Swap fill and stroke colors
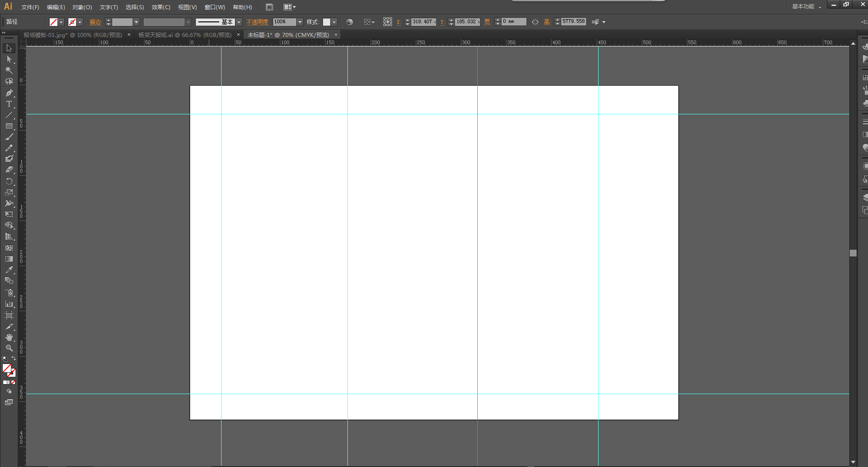868x467 pixels. [14, 359]
